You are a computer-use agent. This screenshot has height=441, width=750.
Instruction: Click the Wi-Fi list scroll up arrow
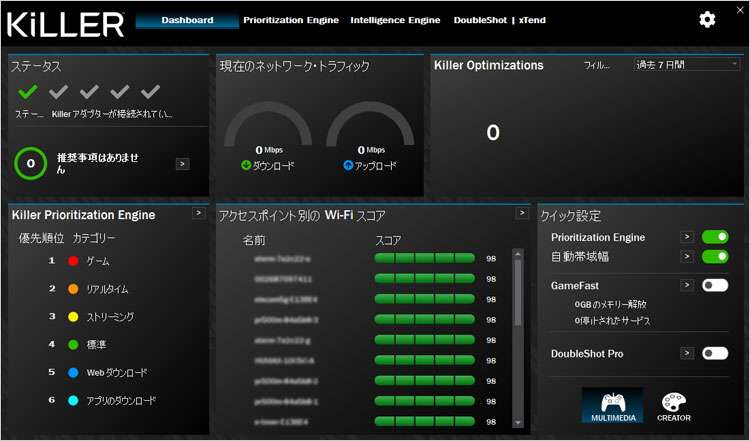pos(518,253)
